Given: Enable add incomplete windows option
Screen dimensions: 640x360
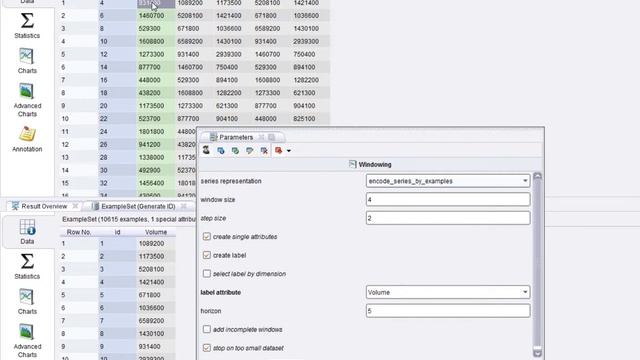Looking at the screenshot, I should [207, 329].
